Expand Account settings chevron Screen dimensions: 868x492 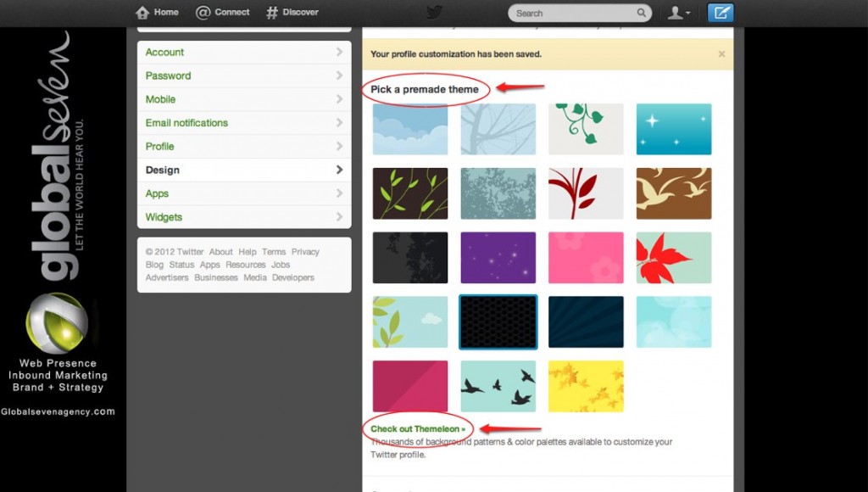point(339,53)
